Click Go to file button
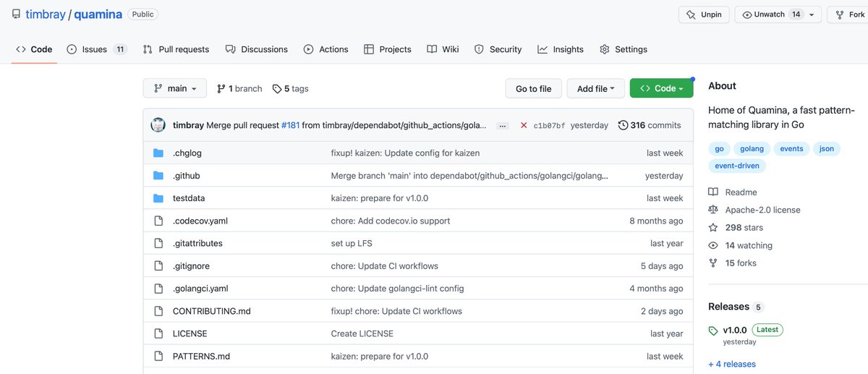 pyautogui.click(x=533, y=88)
